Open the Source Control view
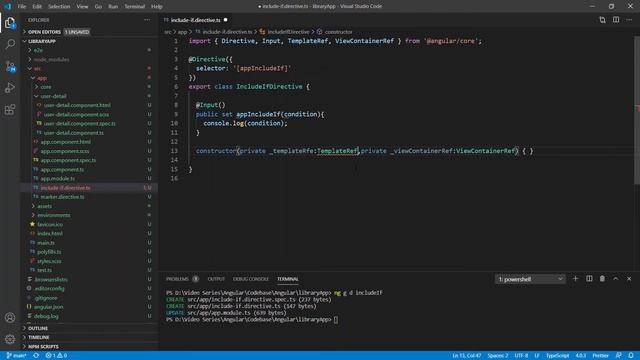Image resolution: width=640 pixels, height=360 pixels. click(10, 66)
